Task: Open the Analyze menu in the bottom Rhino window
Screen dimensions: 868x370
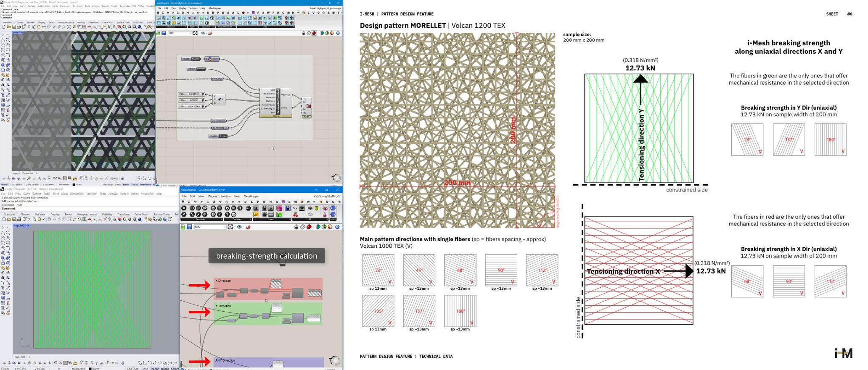Action: pyautogui.click(x=113, y=194)
